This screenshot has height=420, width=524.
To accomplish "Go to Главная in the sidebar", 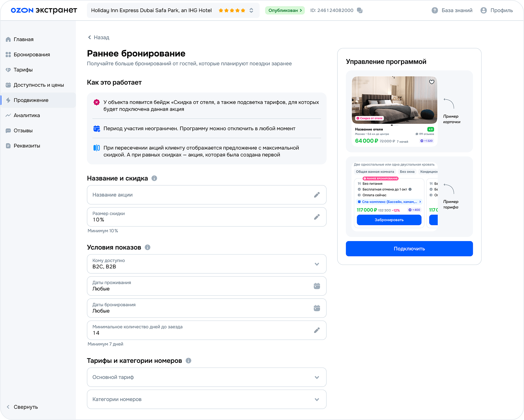I will click(x=38, y=39).
